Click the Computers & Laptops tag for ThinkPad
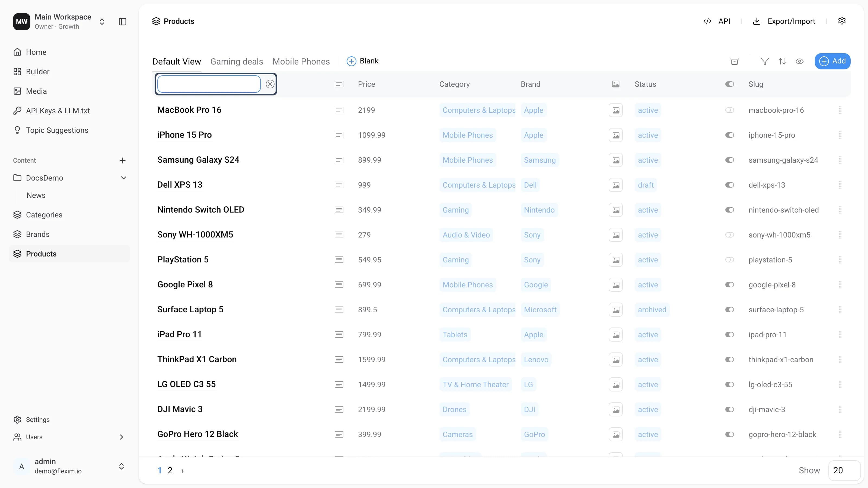The height and width of the screenshot is (488, 868). [477, 359]
